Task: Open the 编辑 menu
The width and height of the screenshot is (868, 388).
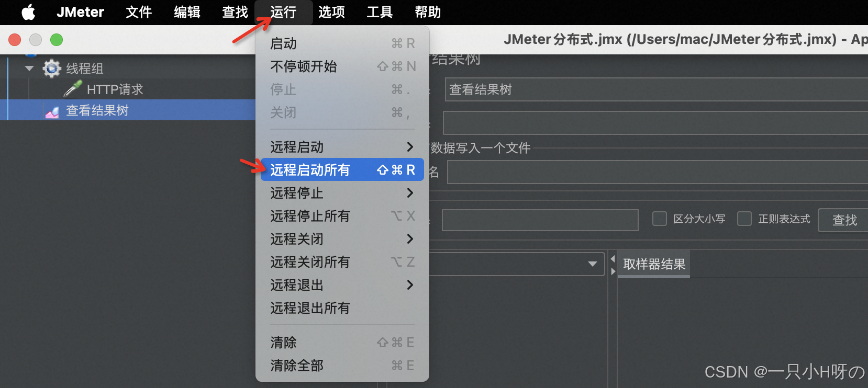Action: point(187,12)
